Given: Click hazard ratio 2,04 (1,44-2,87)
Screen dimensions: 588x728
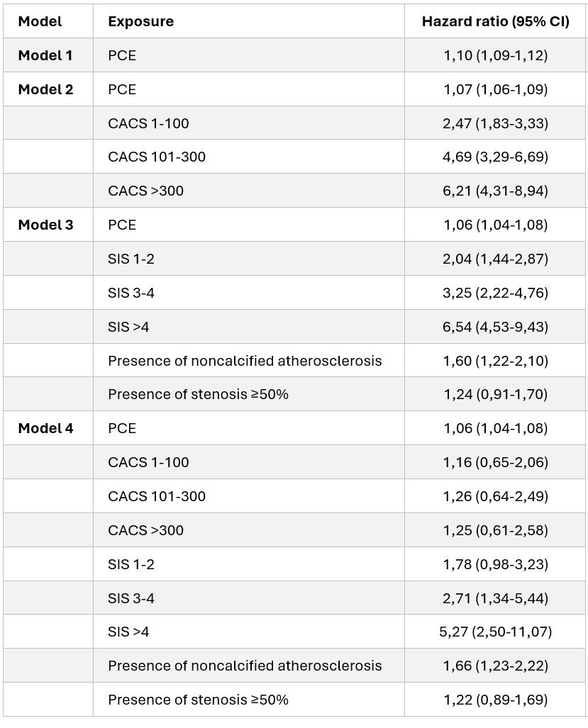Looking at the screenshot, I should (495, 259).
